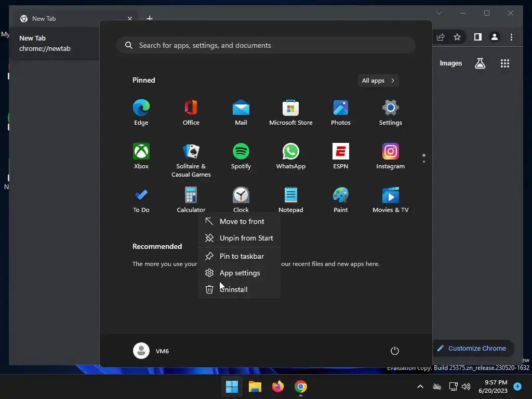Open the Mail app icon
The height and width of the screenshot is (399, 532).
click(x=241, y=113)
